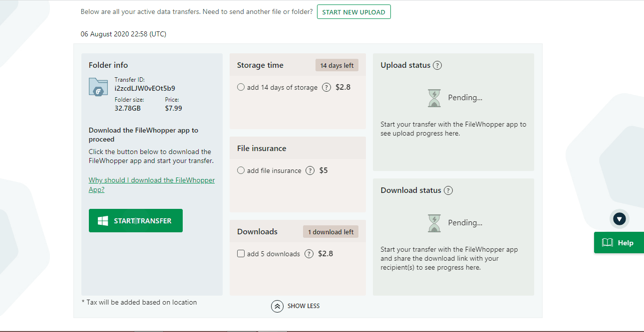
Task: Click the Storage time heading
Action: coord(260,65)
